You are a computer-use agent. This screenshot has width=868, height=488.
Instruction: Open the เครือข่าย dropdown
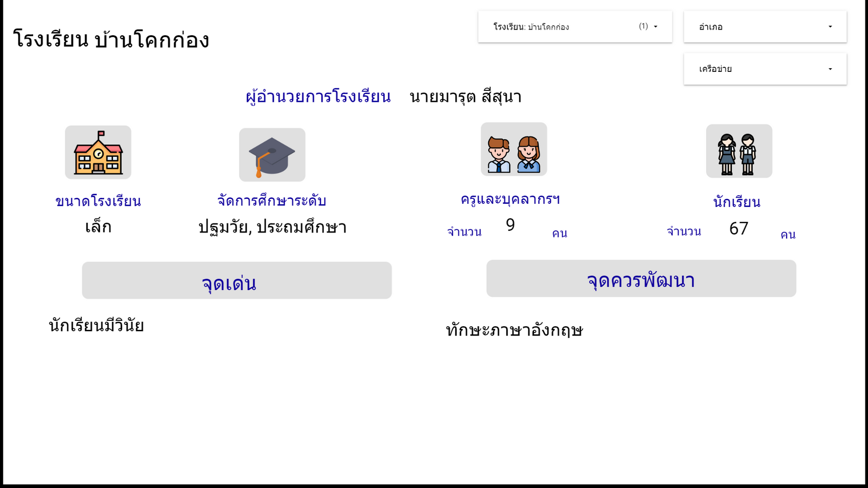click(765, 69)
